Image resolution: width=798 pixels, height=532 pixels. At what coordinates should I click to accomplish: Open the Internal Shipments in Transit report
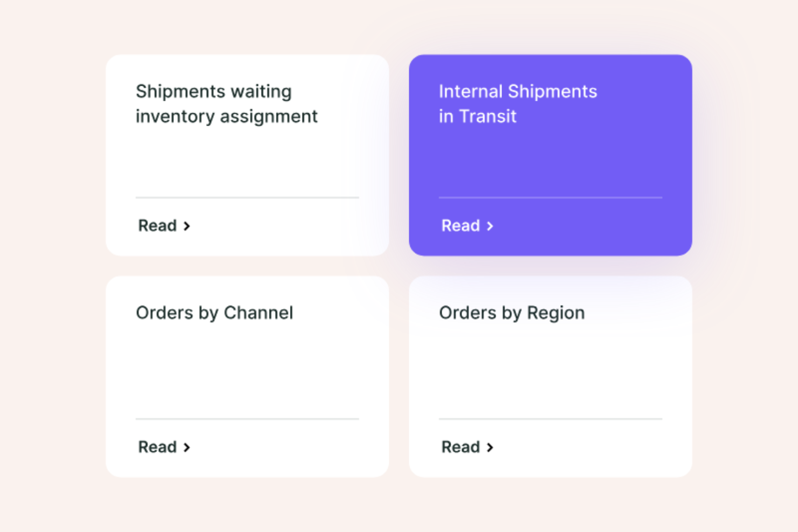[468, 226]
